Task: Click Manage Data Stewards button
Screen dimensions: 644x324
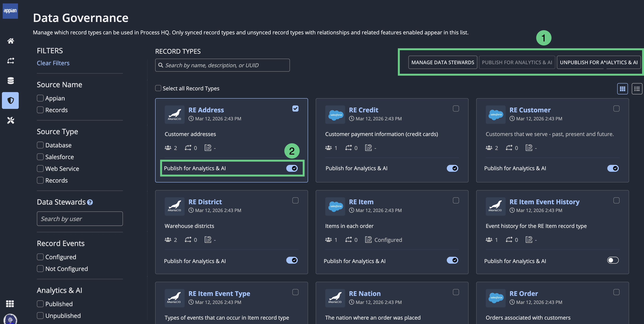Action: point(443,62)
